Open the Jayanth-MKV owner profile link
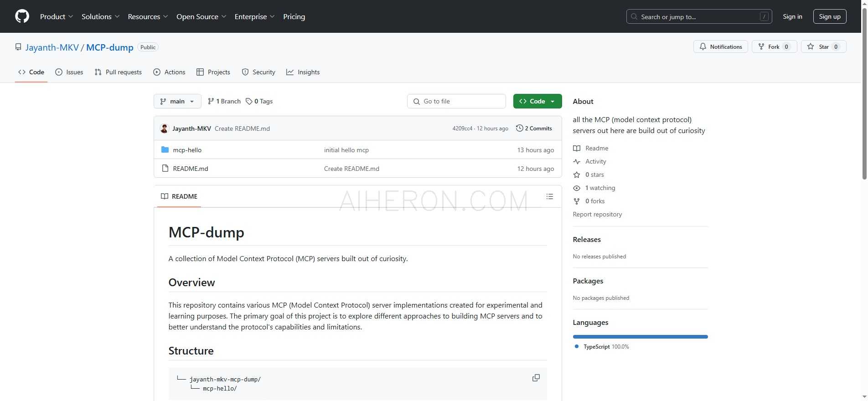The height and width of the screenshot is (401, 868). [52, 47]
